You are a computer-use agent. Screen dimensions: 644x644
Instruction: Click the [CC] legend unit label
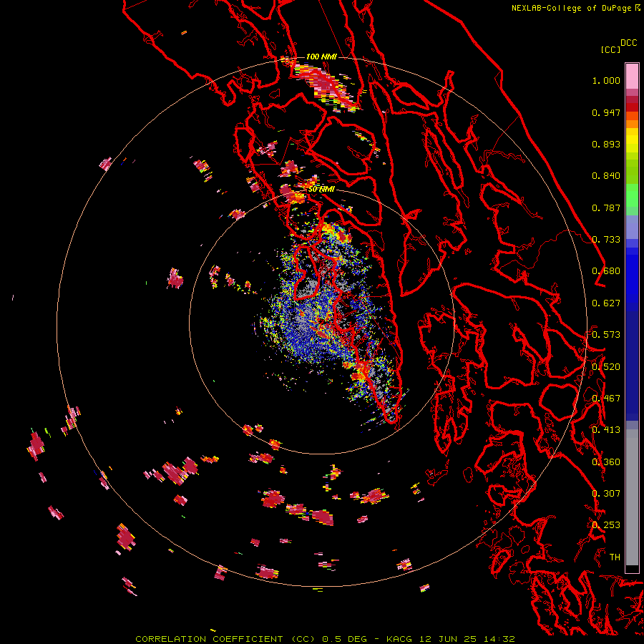coord(610,49)
